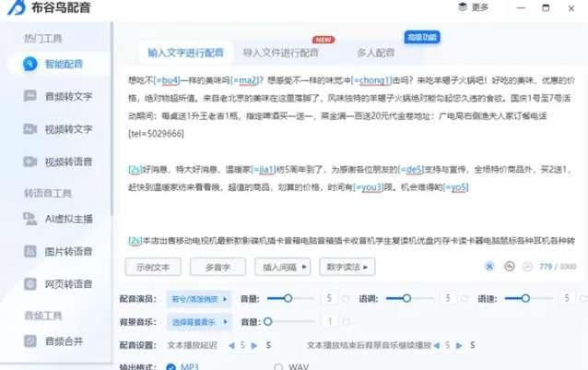Click the 热门工具 section heading
Image resolution: width=588 pixels, height=370 pixels.
click(43, 38)
